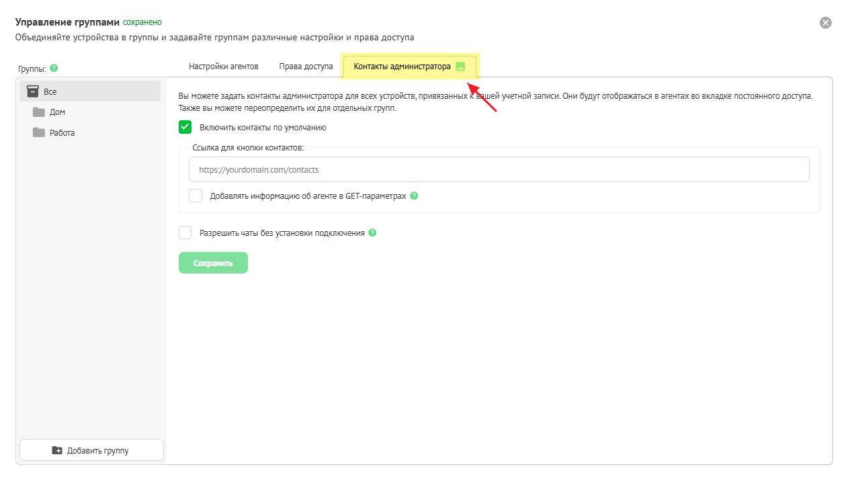Uncheck Включить контакты по умолчанию
848x504 pixels.
click(185, 127)
